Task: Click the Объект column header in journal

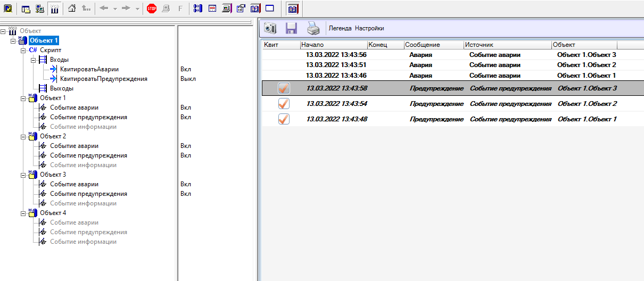Action: point(584,45)
